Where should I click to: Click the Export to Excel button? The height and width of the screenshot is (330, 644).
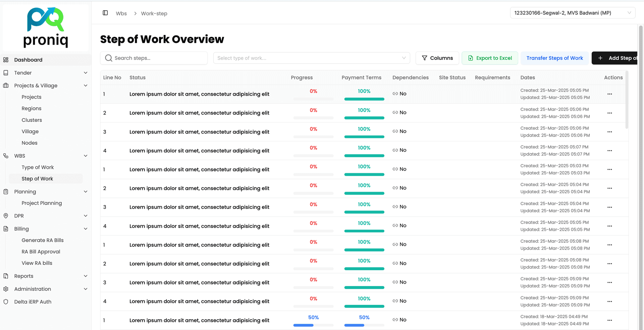tap(490, 58)
